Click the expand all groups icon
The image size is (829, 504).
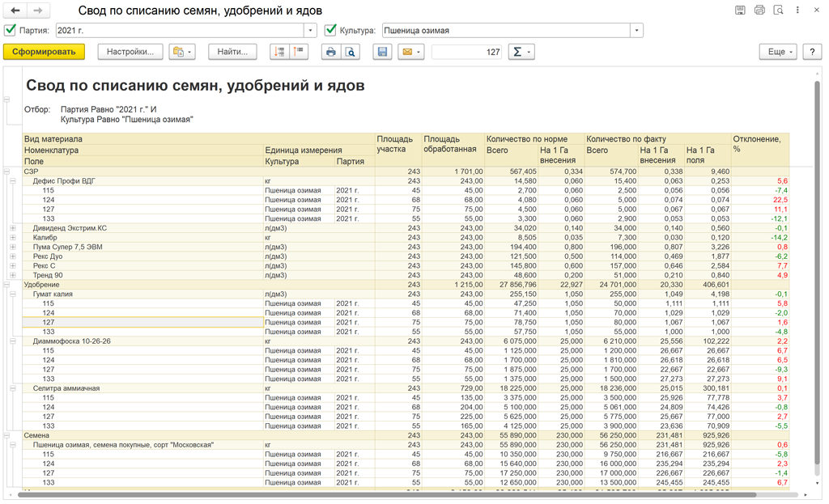279,52
